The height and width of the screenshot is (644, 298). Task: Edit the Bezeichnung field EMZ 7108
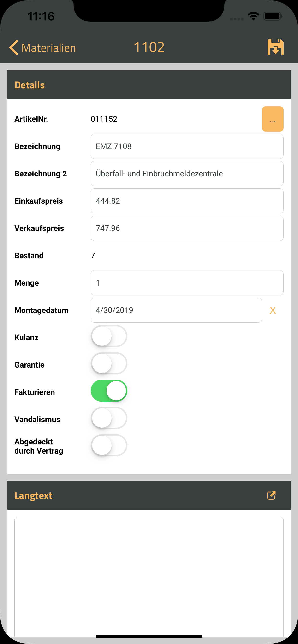[x=187, y=146]
